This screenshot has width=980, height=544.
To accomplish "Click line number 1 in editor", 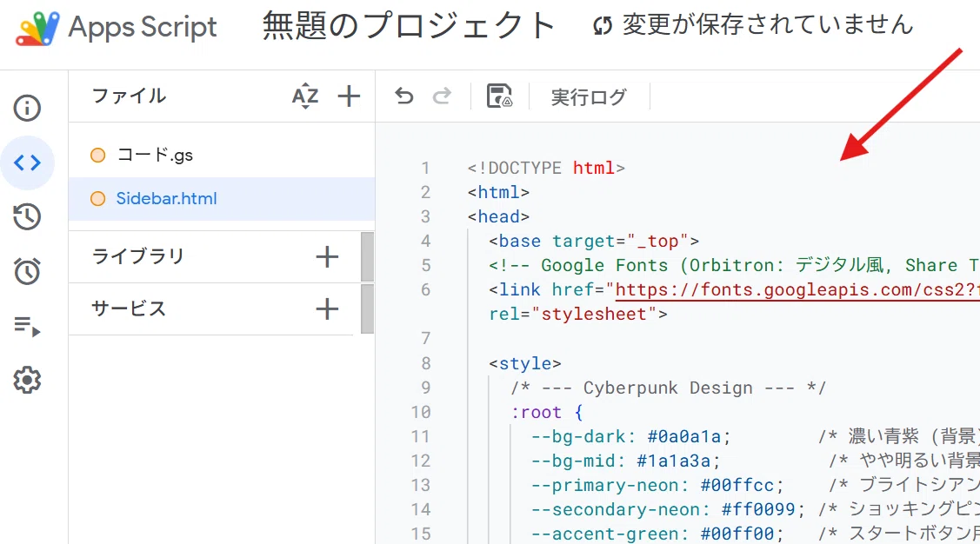I will pyautogui.click(x=425, y=168).
